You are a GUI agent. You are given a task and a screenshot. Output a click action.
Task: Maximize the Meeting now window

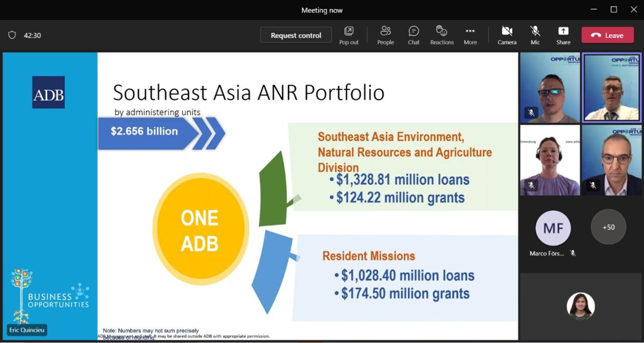pos(614,10)
